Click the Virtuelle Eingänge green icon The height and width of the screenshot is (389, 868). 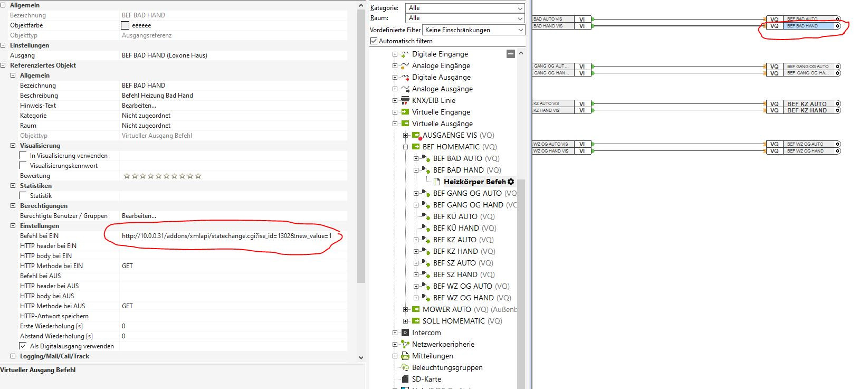pyautogui.click(x=405, y=112)
